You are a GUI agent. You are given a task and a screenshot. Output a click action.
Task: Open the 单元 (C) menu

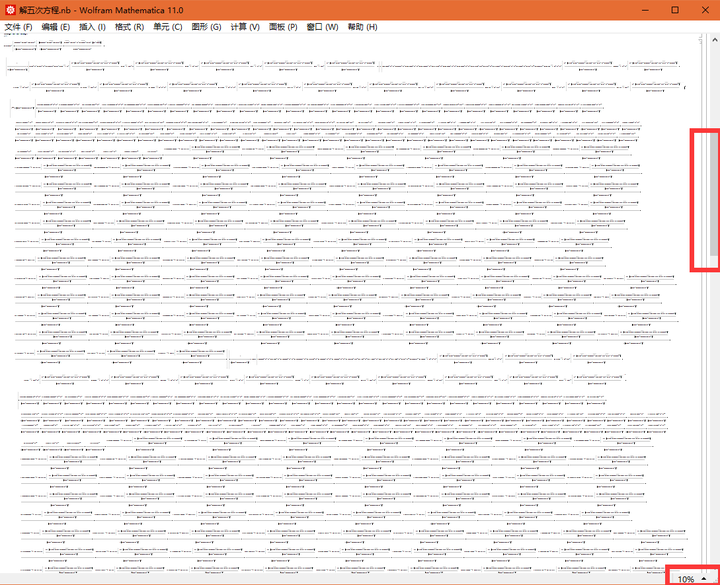[168, 27]
